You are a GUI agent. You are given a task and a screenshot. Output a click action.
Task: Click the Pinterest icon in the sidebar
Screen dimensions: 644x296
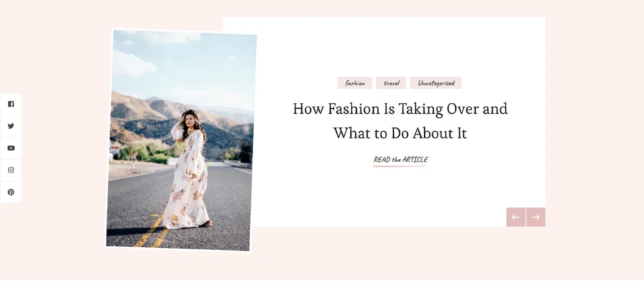click(x=11, y=192)
